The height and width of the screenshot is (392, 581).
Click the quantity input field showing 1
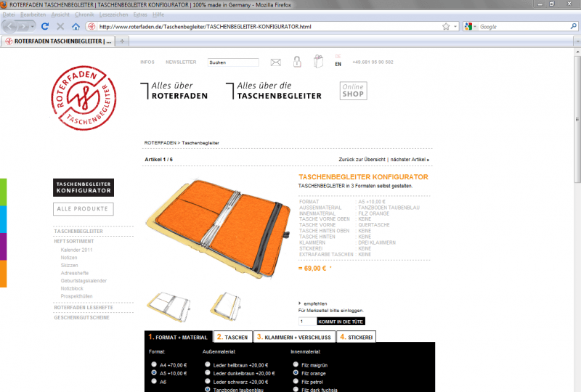coord(307,322)
